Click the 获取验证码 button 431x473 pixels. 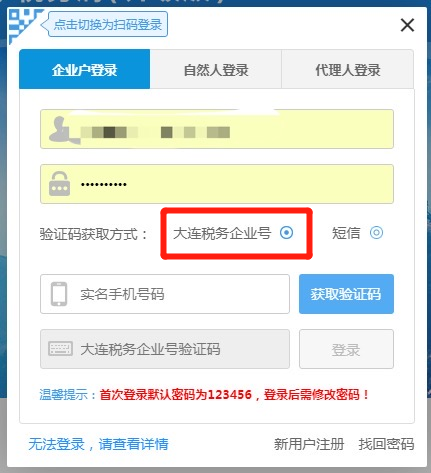click(346, 294)
